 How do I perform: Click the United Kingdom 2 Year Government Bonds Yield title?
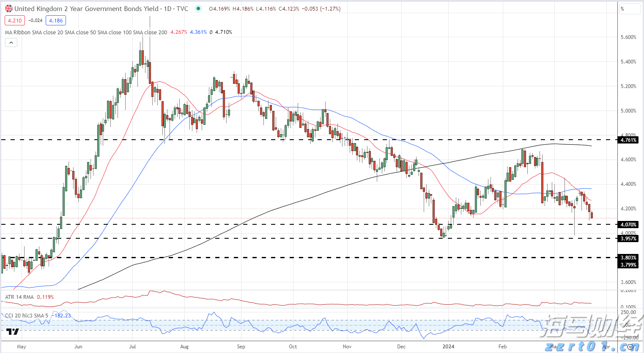point(86,8)
